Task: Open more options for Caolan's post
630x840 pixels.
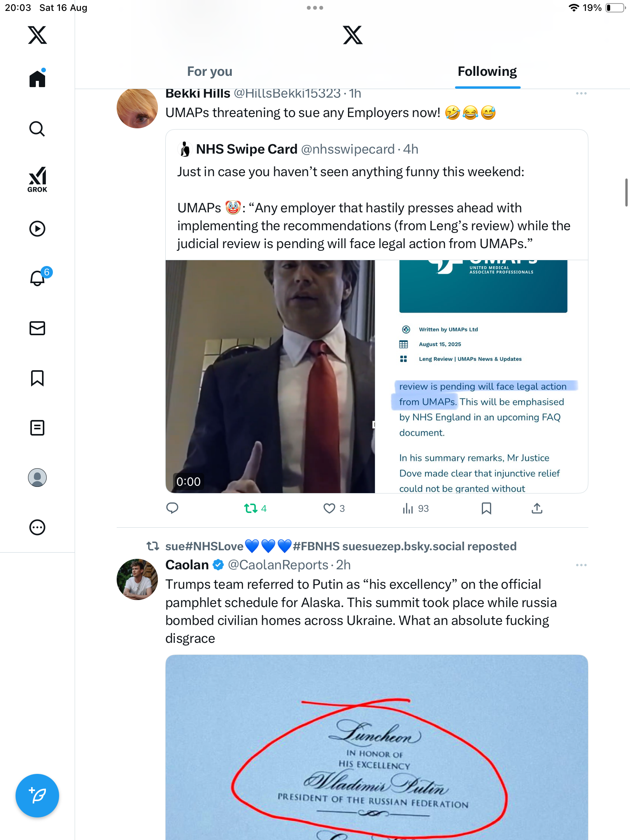Action: [x=581, y=565]
